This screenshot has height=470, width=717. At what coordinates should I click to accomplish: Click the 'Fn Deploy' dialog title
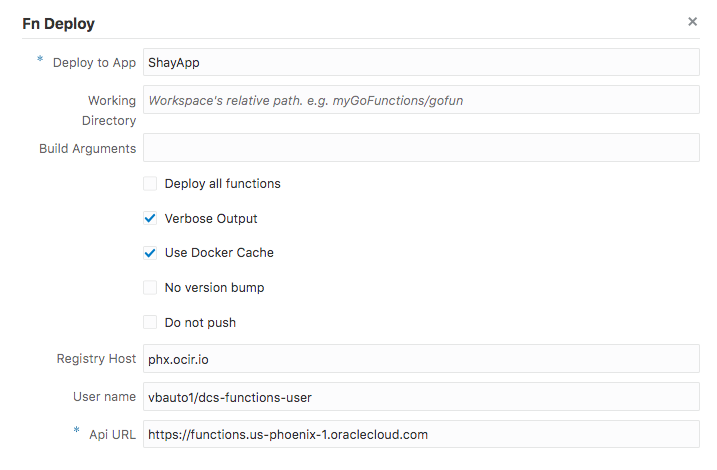[x=59, y=22]
